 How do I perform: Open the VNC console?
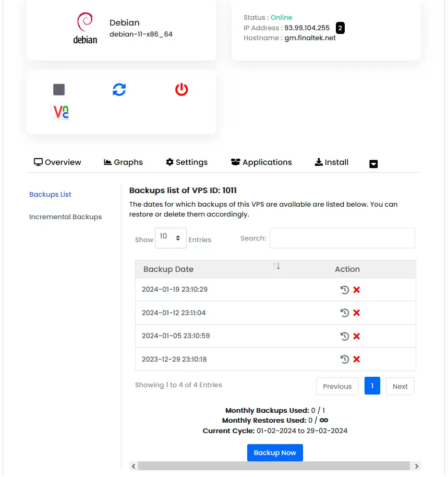(60, 112)
